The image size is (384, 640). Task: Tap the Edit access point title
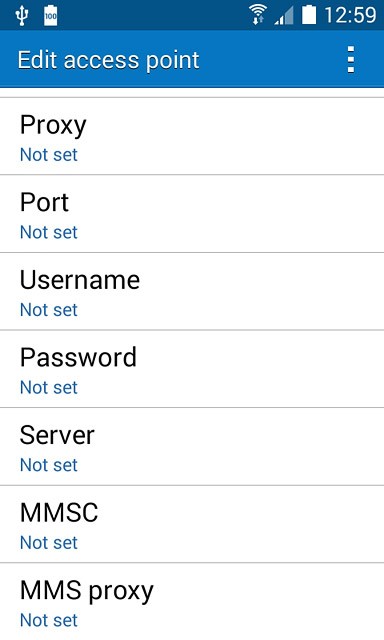108,60
